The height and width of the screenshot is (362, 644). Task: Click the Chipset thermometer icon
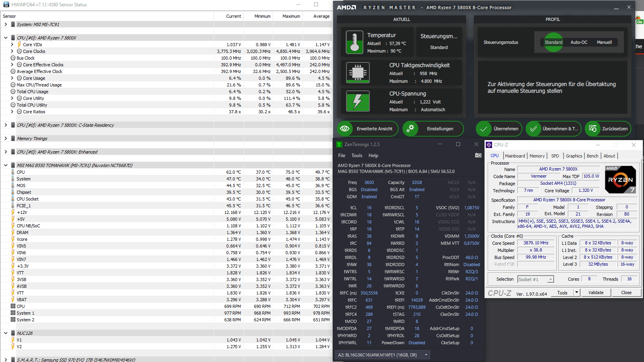(x=13, y=192)
